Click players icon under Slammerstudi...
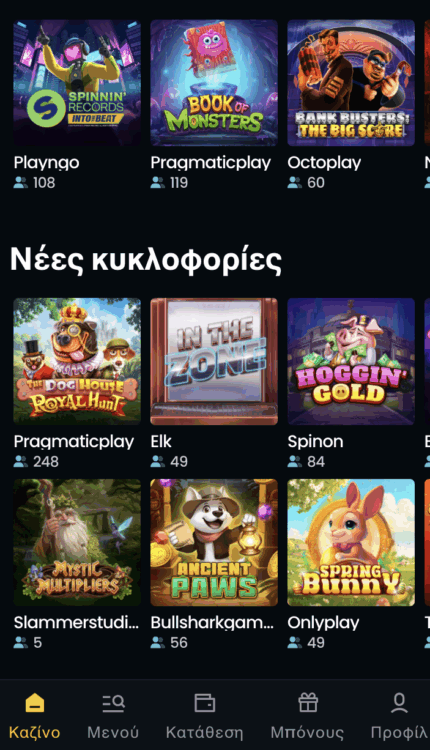This screenshot has width=430, height=750. tap(21, 643)
